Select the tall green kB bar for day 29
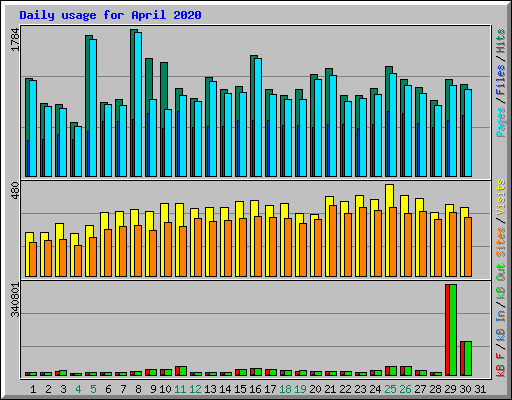This screenshot has width=512, height=400. [x=453, y=330]
